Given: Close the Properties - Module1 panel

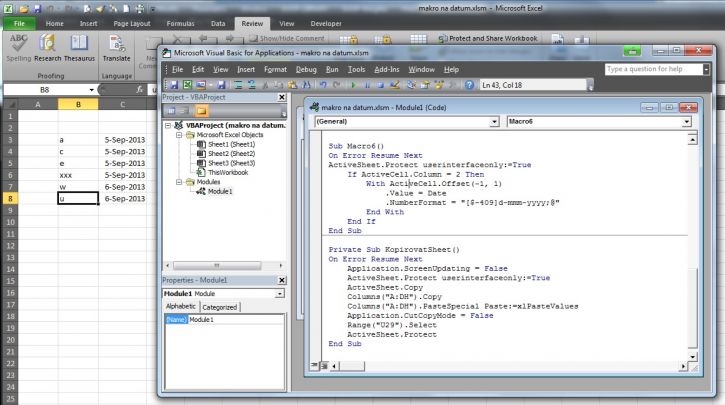Looking at the screenshot, I should (x=282, y=280).
